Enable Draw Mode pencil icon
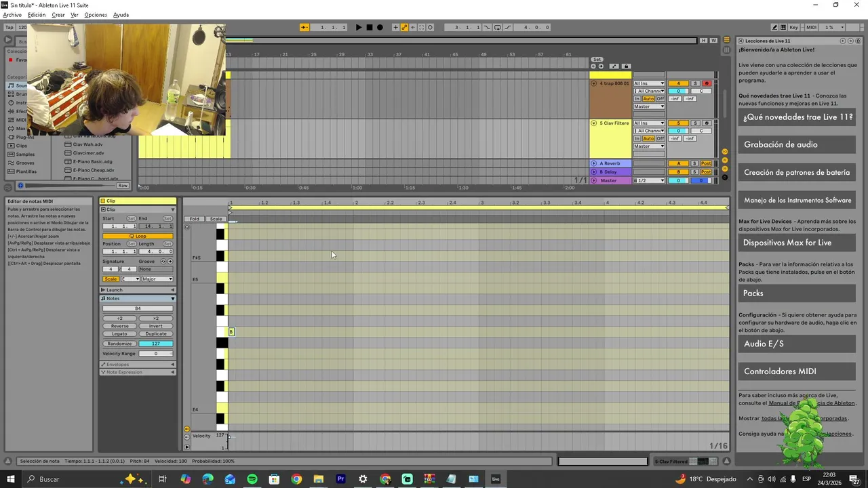Image resolution: width=868 pixels, height=488 pixels. pos(774,27)
